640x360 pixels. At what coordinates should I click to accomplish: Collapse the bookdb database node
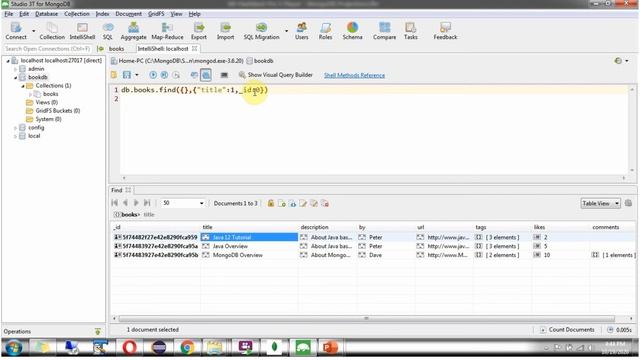(16, 78)
